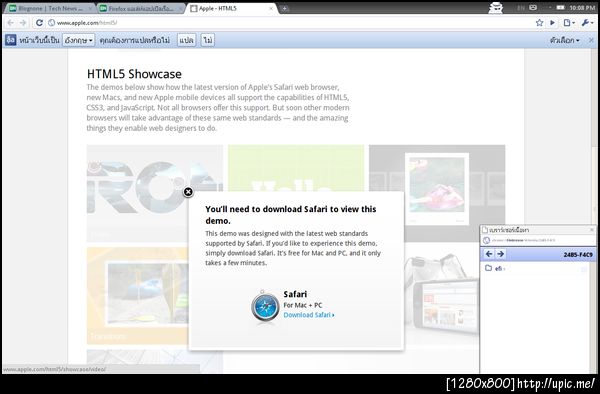Click back arrow in file browser panel
The height and width of the screenshot is (394, 600).
489,254
